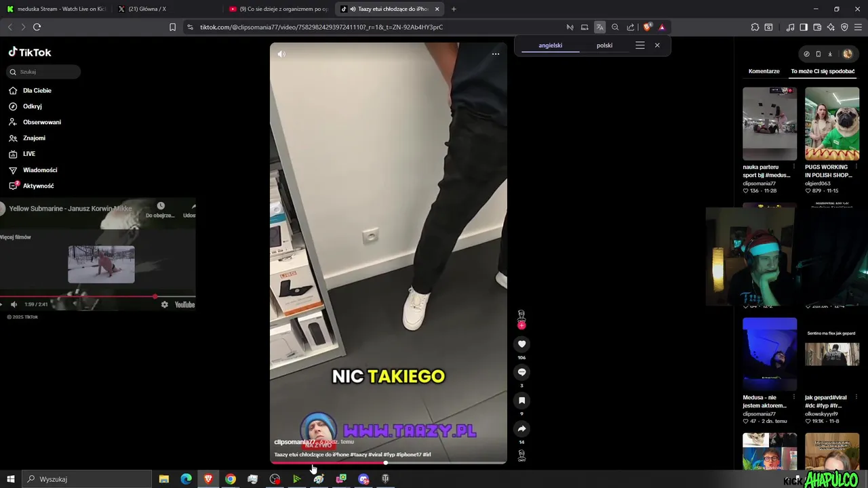This screenshot has height=488, width=868.
Task: Select angielski in translate popup
Action: click(x=550, y=45)
